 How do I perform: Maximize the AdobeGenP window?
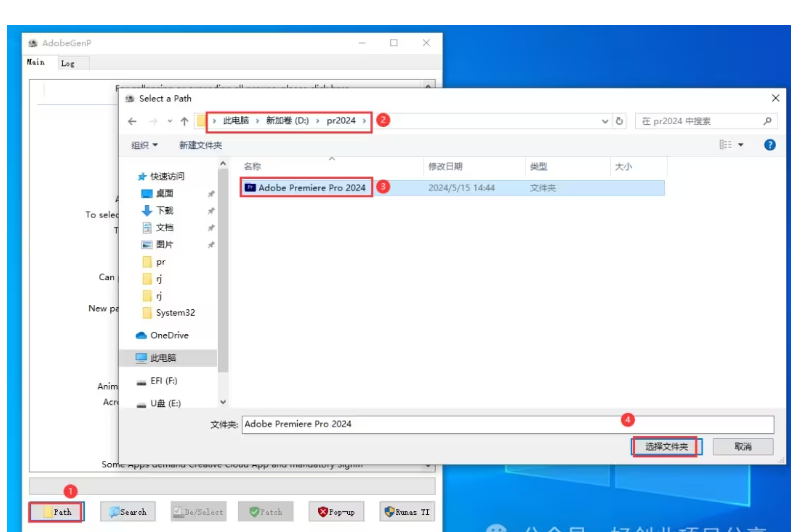393,43
